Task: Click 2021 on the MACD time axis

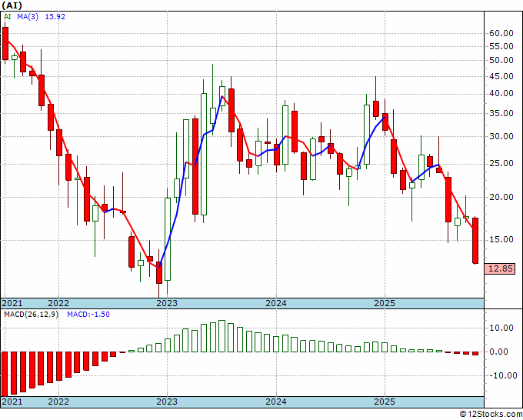Action: pos(12,402)
